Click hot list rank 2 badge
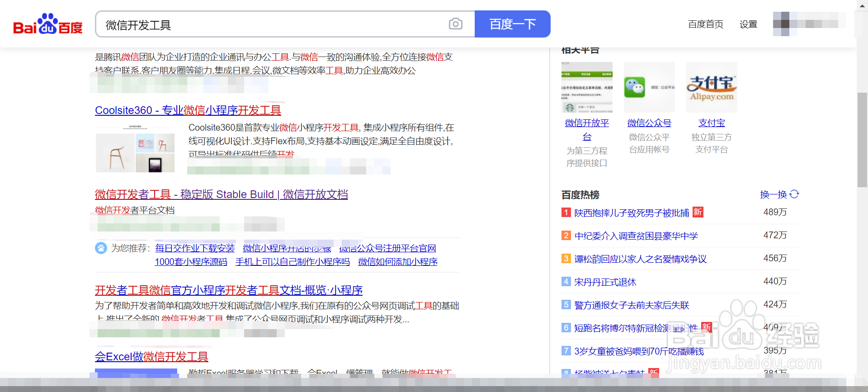This screenshot has width=868, height=392. [x=566, y=235]
